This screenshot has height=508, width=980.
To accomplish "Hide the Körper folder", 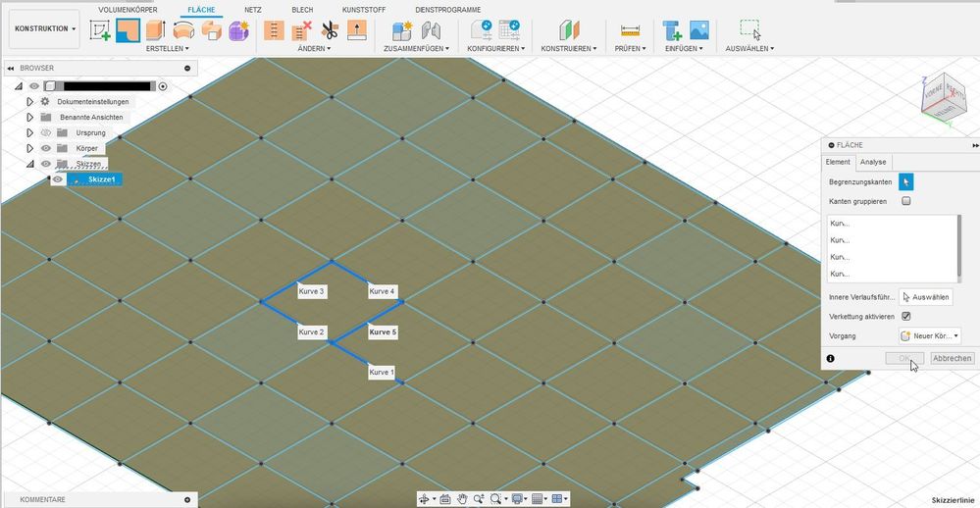I will [x=46, y=148].
